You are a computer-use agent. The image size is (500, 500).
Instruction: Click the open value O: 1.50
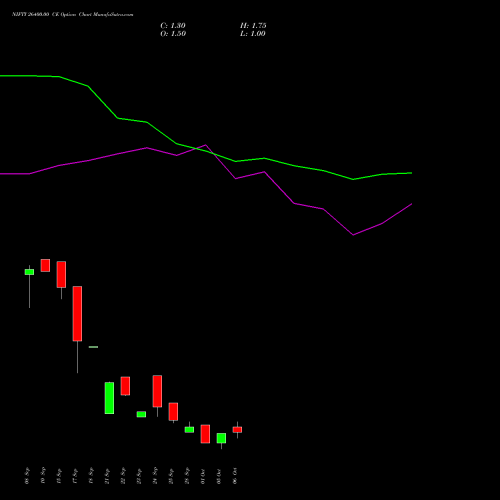173,34
